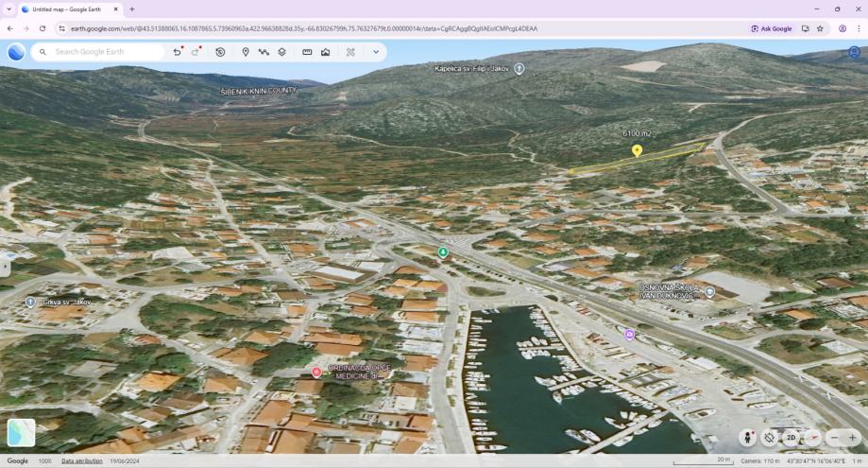Screen dimensions: 868x468
Task: Click the Osnovna škola Ivan Duknović marker
Action: [x=710, y=291]
